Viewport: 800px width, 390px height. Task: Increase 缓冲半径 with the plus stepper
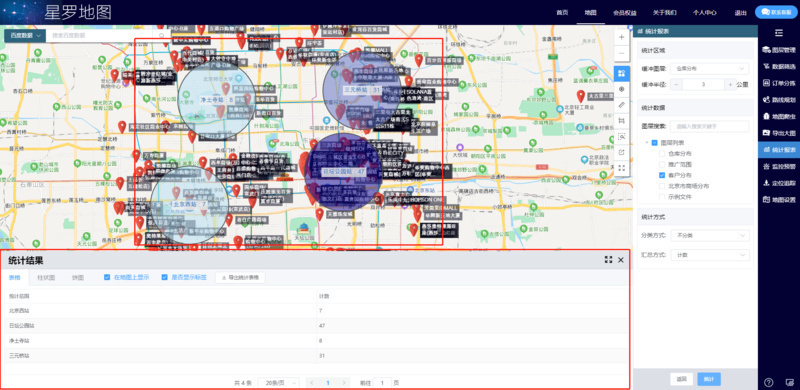(x=731, y=85)
